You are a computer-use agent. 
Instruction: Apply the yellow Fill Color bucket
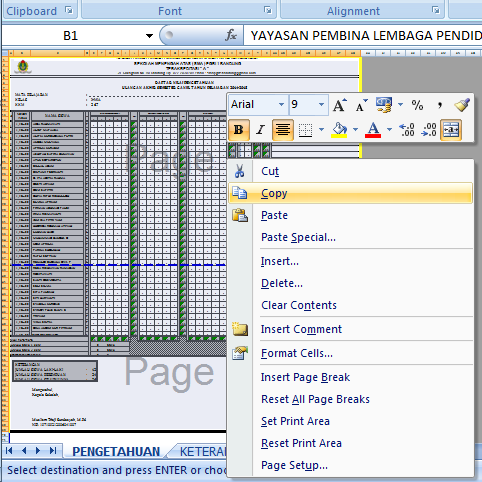click(x=339, y=130)
